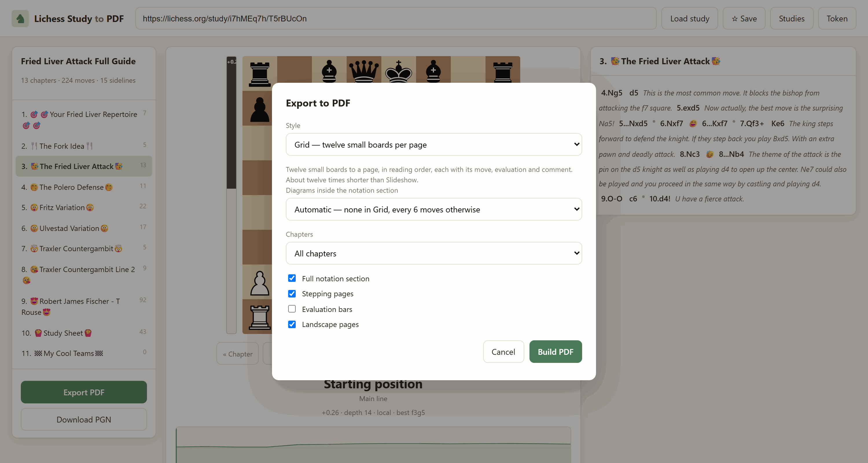This screenshot has height=463, width=868.
Task: Jump to move 4.Ng5 in notation
Action: (612, 93)
